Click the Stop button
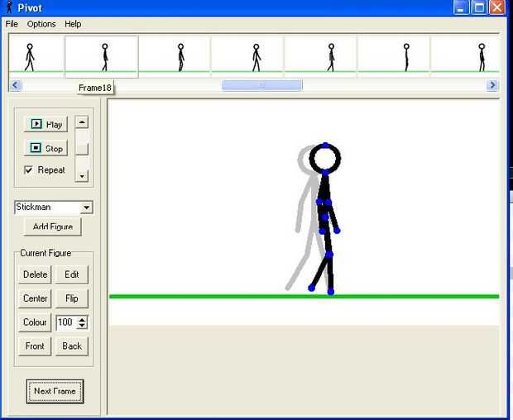 coord(46,148)
